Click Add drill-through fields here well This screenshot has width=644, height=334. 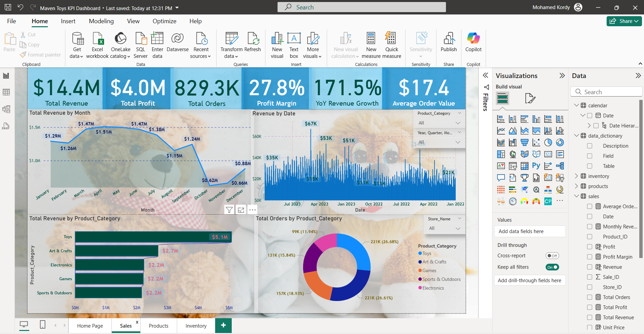tap(530, 281)
